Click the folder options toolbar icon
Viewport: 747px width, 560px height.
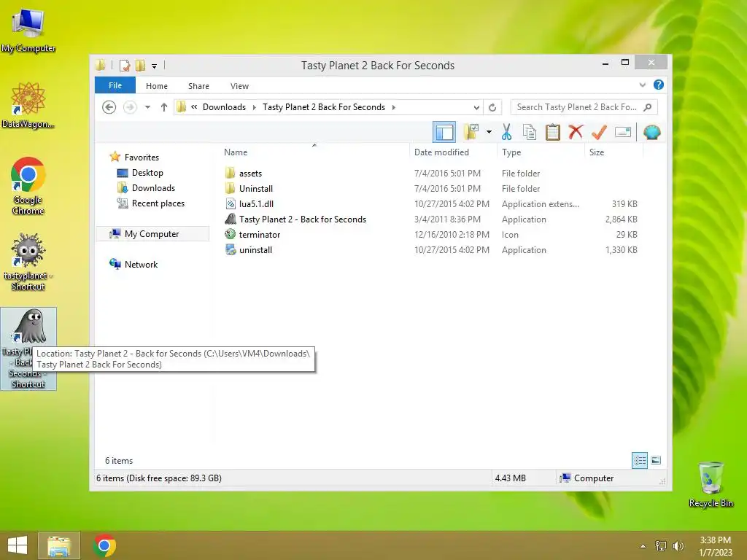pos(471,133)
